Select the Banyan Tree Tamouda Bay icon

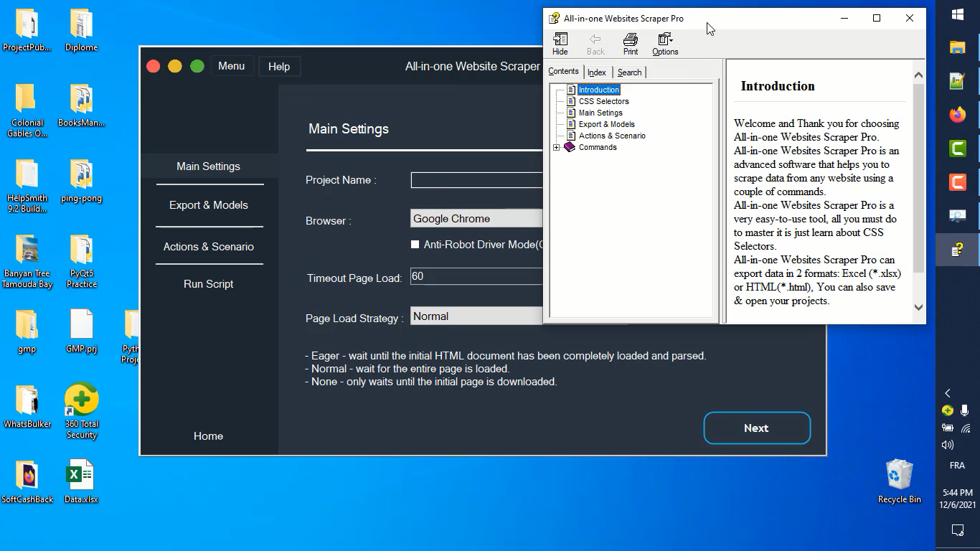click(27, 261)
